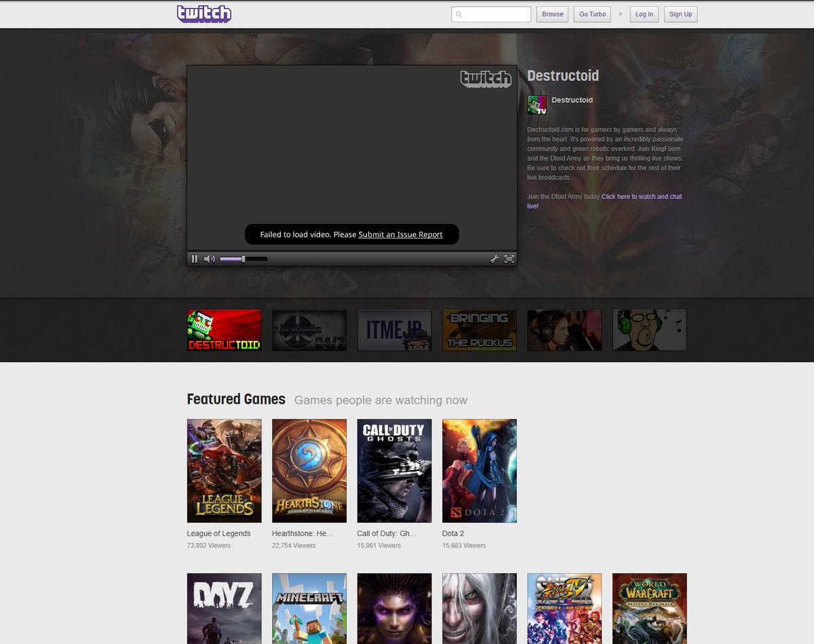Click the Twitch watermark on the video player
The image size is (814, 644).
coord(486,79)
